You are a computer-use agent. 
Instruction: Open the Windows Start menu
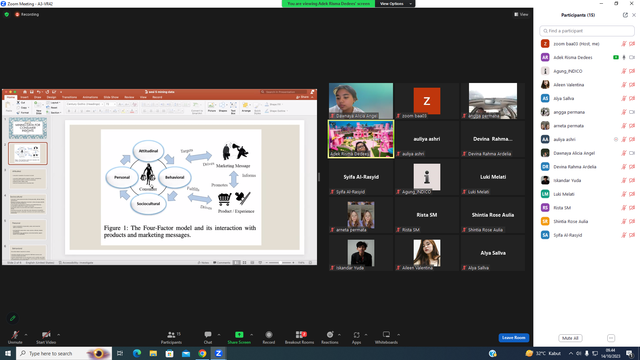coord(8,353)
